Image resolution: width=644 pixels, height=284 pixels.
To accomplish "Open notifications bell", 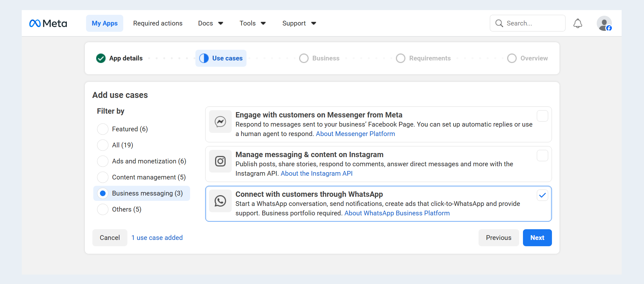I will click(577, 23).
